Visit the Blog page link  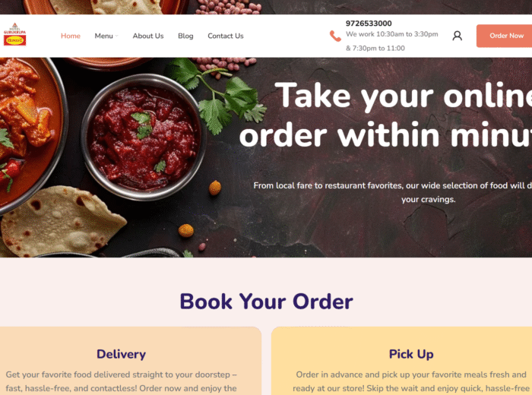185,36
